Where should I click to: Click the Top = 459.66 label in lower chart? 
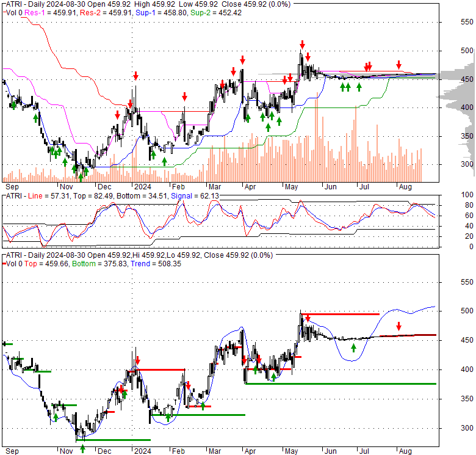pos(46,264)
